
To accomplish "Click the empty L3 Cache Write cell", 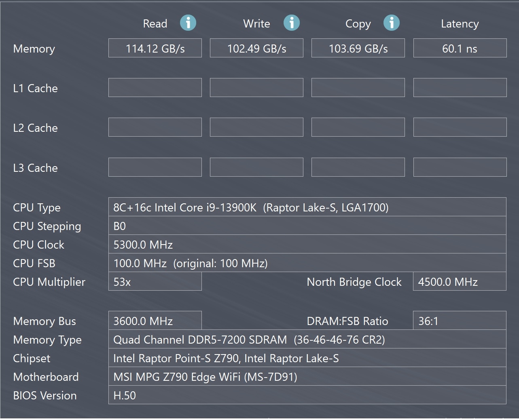I will point(256,167).
